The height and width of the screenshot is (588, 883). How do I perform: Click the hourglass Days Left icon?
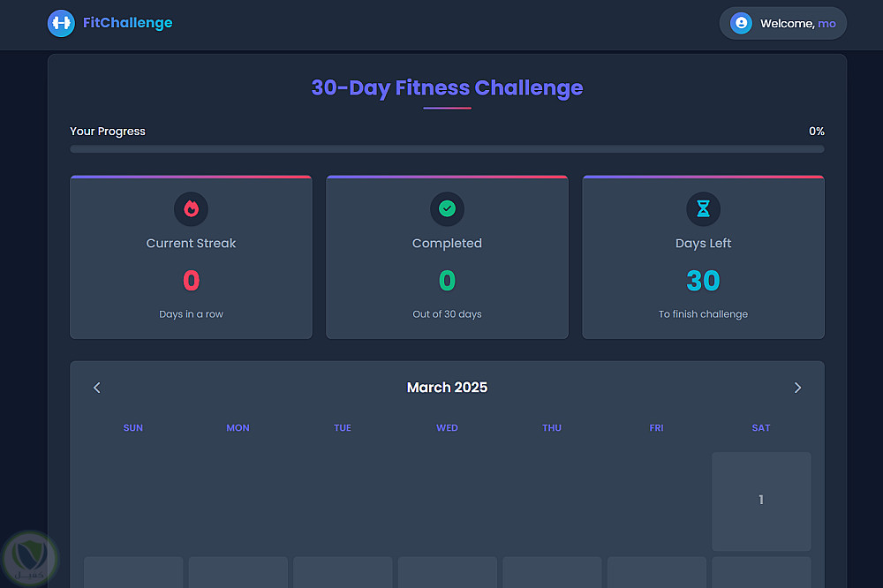point(703,209)
